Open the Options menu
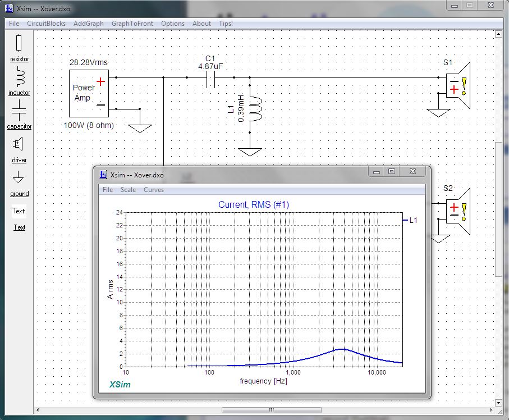The height and width of the screenshot is (420, 509). click(x=173, y=24)
